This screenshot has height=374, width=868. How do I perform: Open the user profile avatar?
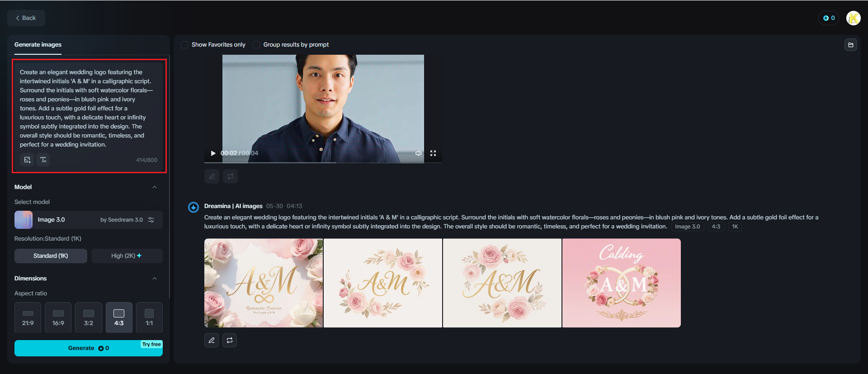853,18
